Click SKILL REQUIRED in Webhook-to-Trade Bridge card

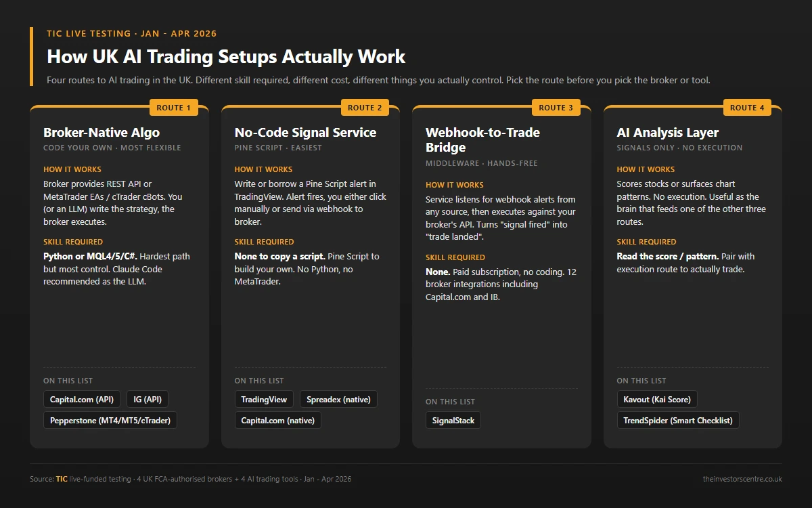[455, 257]
